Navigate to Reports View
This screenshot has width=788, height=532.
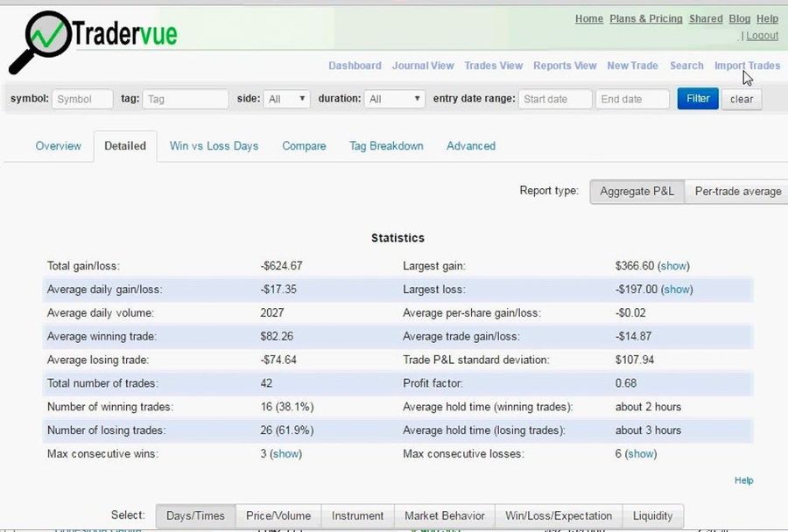point(563,66)
